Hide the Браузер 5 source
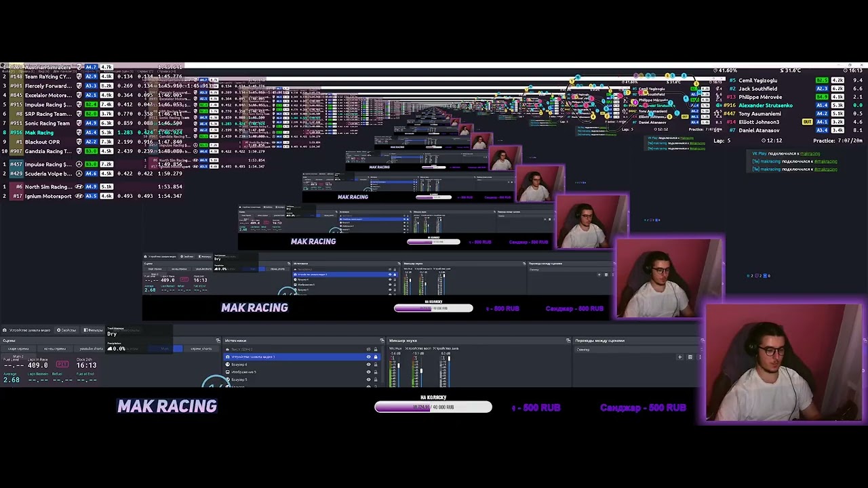 point(369,380)
